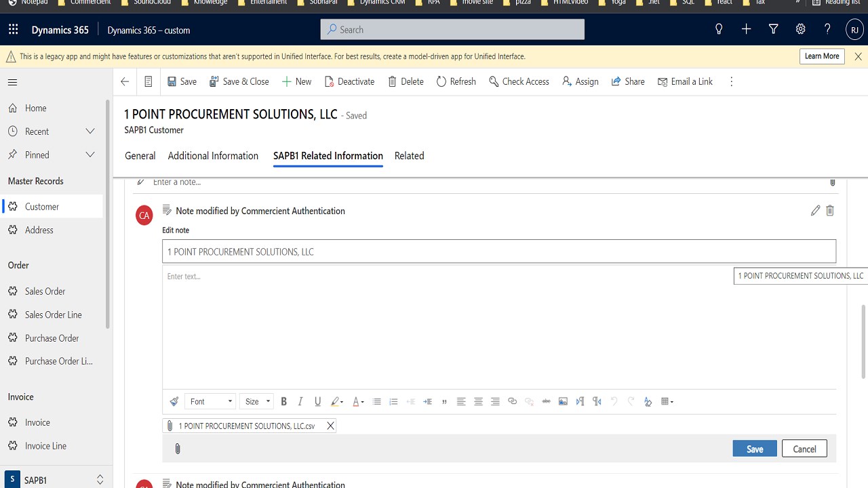The height and width of the screenshot is (488, 868).
Task: Dismiss the legacy app warning banner
Action: (x=858, y=56)
